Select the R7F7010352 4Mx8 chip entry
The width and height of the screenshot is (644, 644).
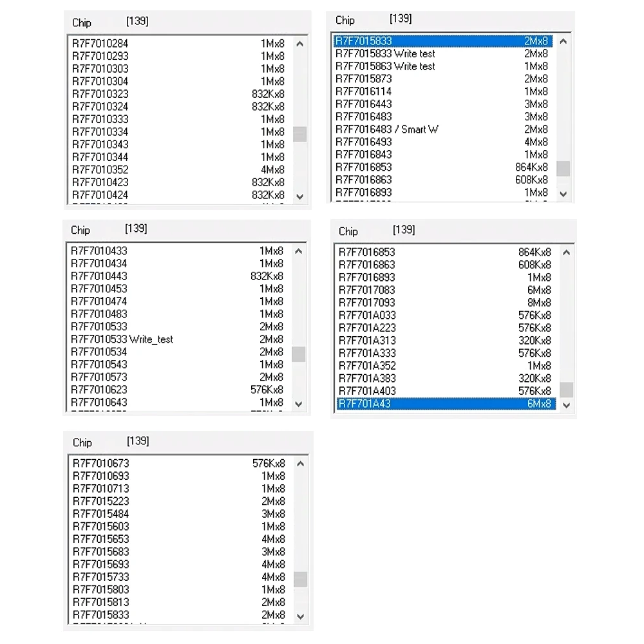(x=100, y=170)
